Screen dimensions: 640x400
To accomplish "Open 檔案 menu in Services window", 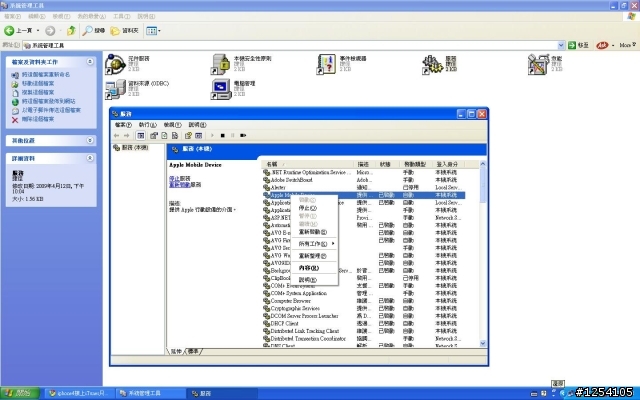I will click(x=123, y=124).
